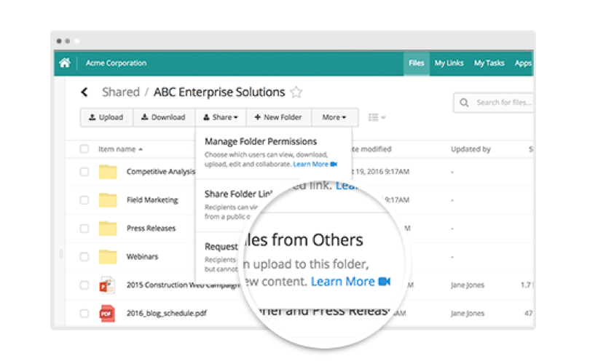Sort by Item name column
Screen dimensions: 606x364
[120, 149]
